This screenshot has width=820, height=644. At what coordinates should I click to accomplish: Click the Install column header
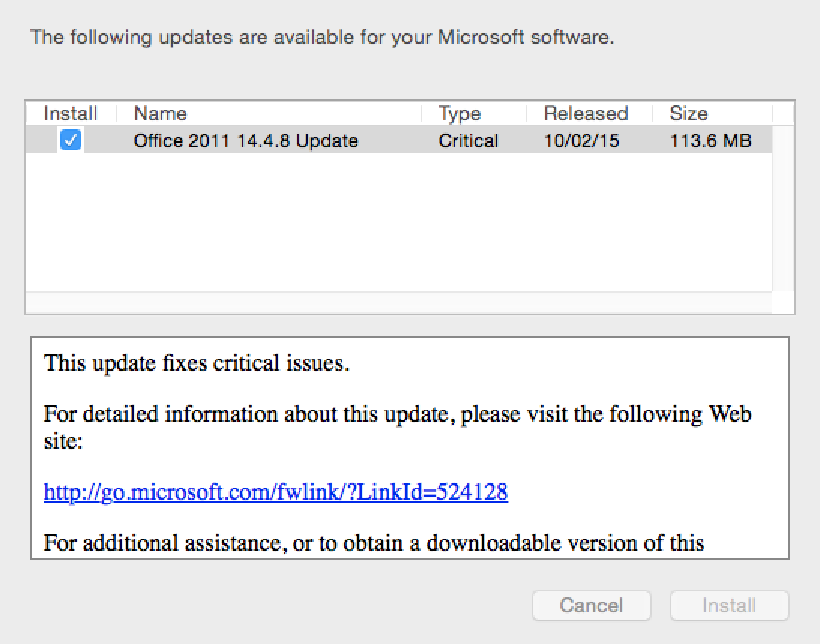(71, 113)
